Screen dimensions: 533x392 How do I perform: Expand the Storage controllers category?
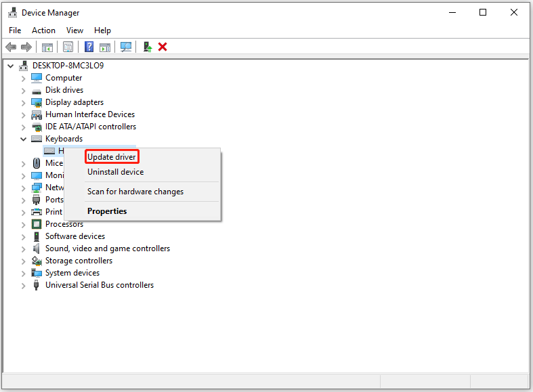pyautogui.click(x=23, y=261)
